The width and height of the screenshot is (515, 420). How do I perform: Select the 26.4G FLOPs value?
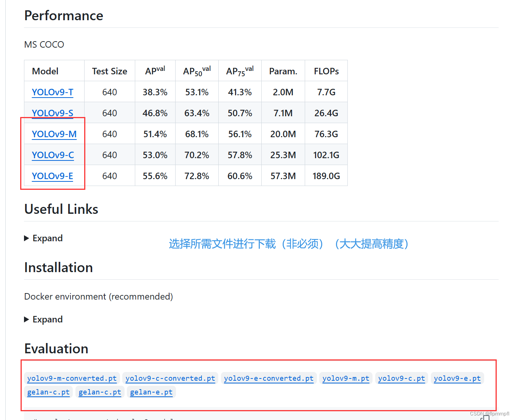(x=326, y=113)
